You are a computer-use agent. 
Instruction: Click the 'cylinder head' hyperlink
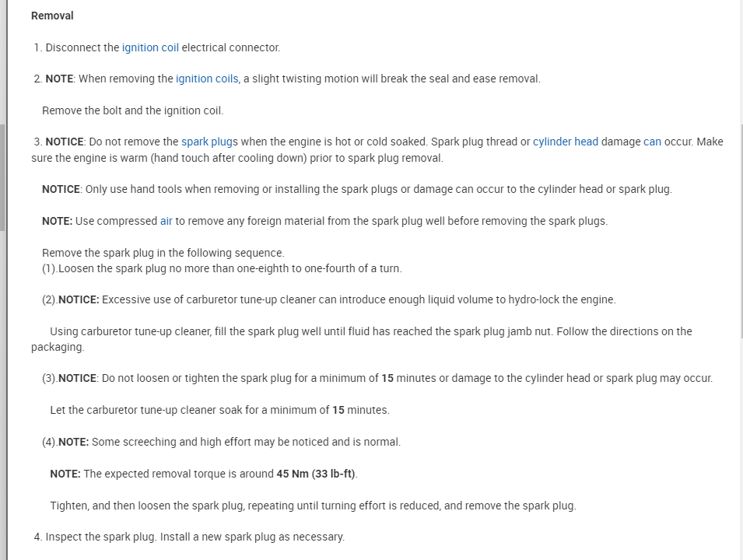click(566, 142)
